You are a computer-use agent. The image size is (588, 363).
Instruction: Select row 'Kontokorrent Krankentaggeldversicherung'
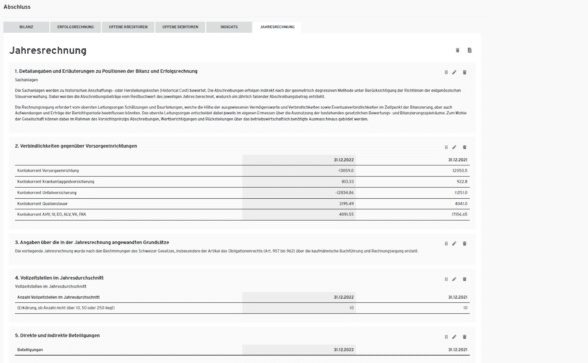pyautogui.click(x=242, y=182)
